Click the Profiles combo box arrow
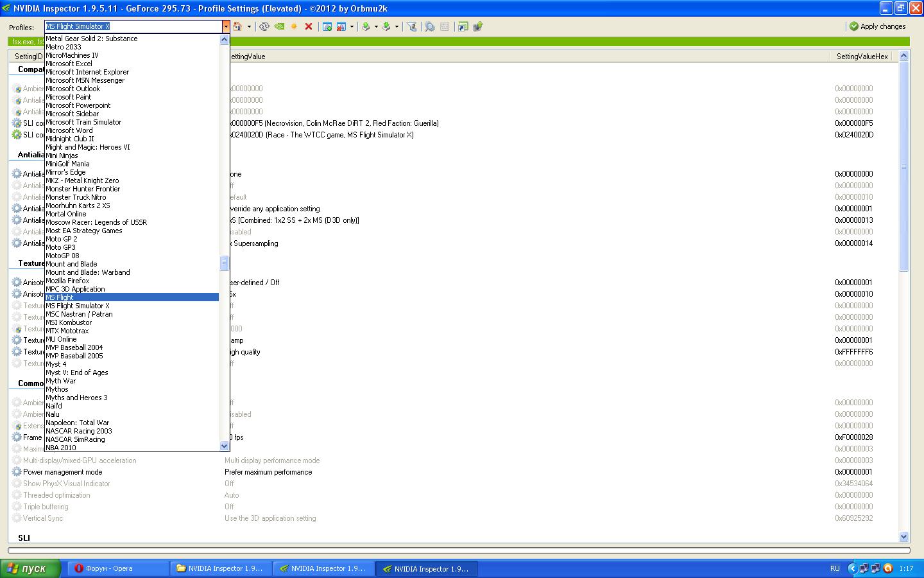 tap(226, 26)
